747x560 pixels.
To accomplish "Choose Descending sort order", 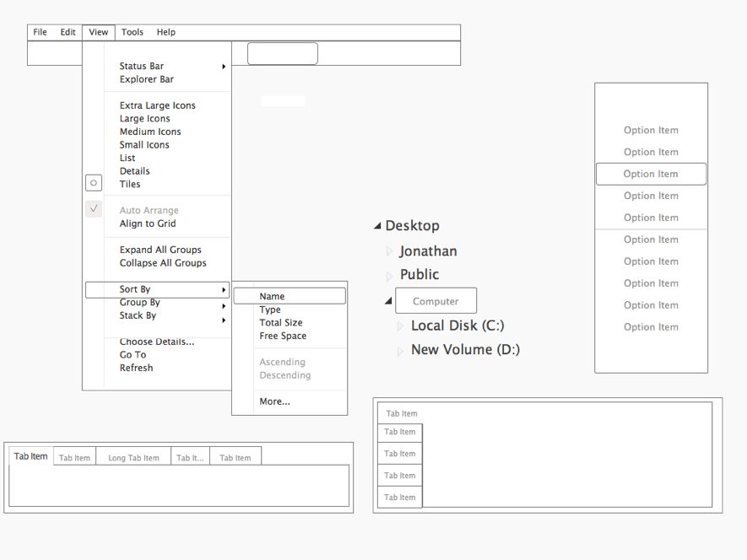I will tap(285, 375).
